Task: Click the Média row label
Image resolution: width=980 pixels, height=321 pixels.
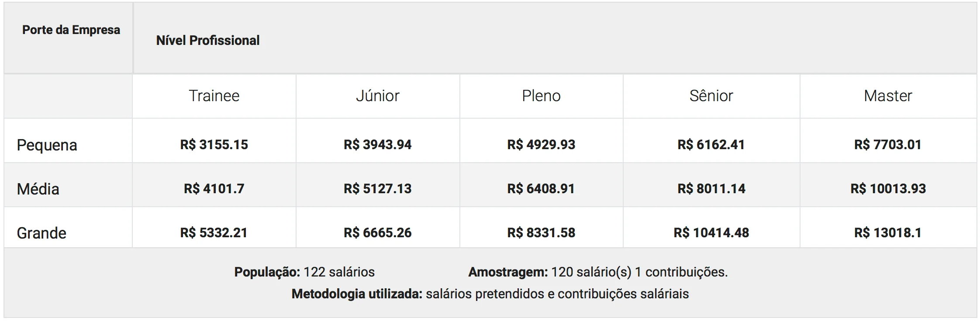Action: (x=38, y=189)
